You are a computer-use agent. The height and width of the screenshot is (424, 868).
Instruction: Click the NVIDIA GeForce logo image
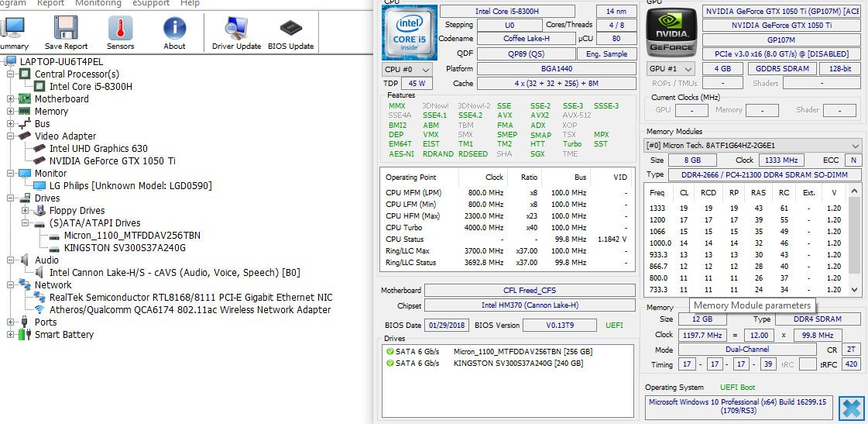pyautogui.click(x=671, y=33)
